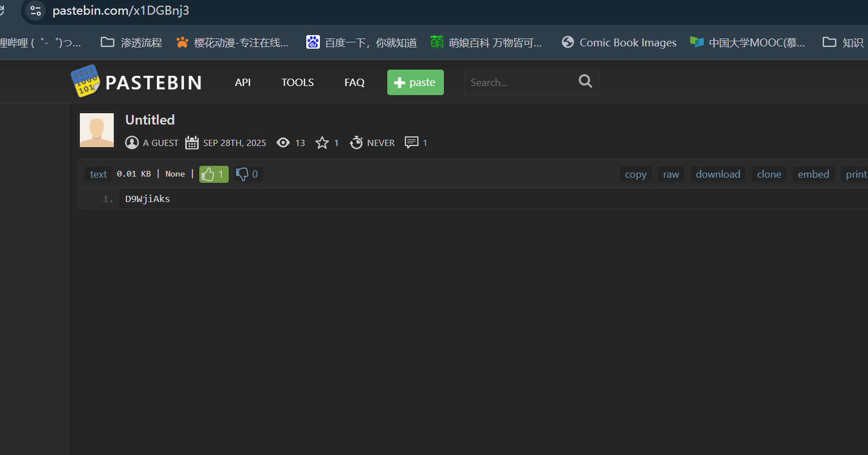Click the text syntax label
This screenshot has height=455, width=868.
(99, 174)
